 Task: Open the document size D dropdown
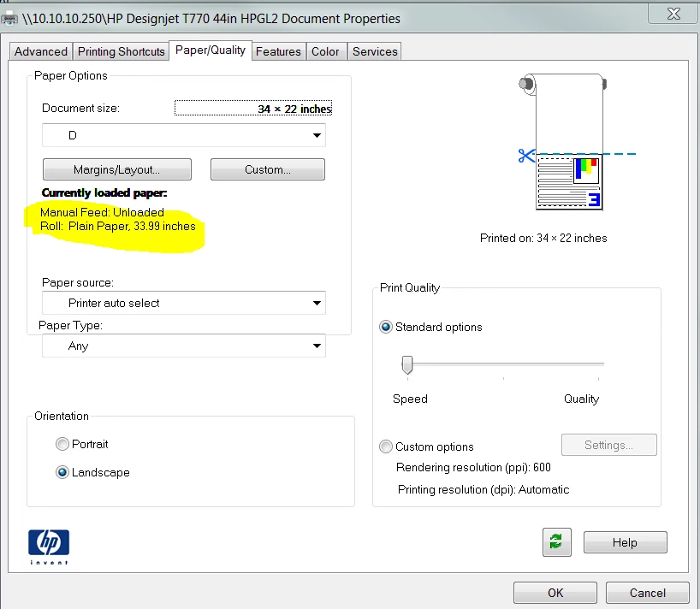[183, 135]
